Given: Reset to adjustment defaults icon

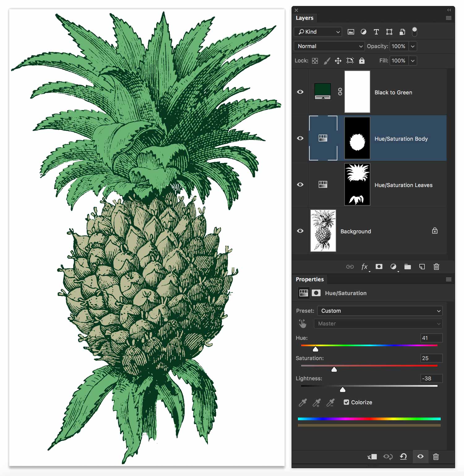Looking at the screenshot, I should pos(403,457).
